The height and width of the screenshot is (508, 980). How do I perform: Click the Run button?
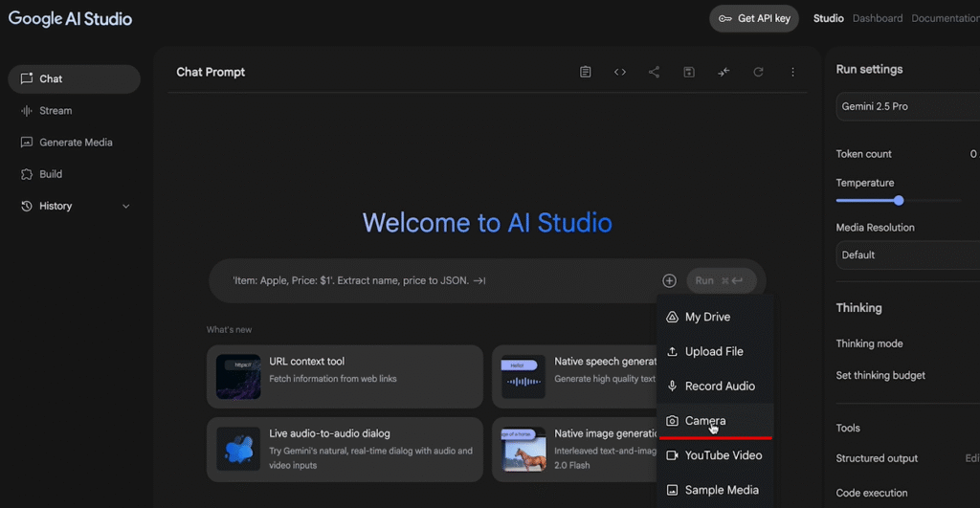(722, 280)
